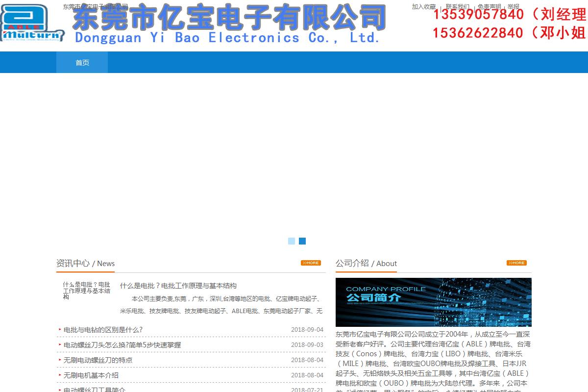Click the featured article summary text
This screenshot has height=392, width=588.
point(221,305)
